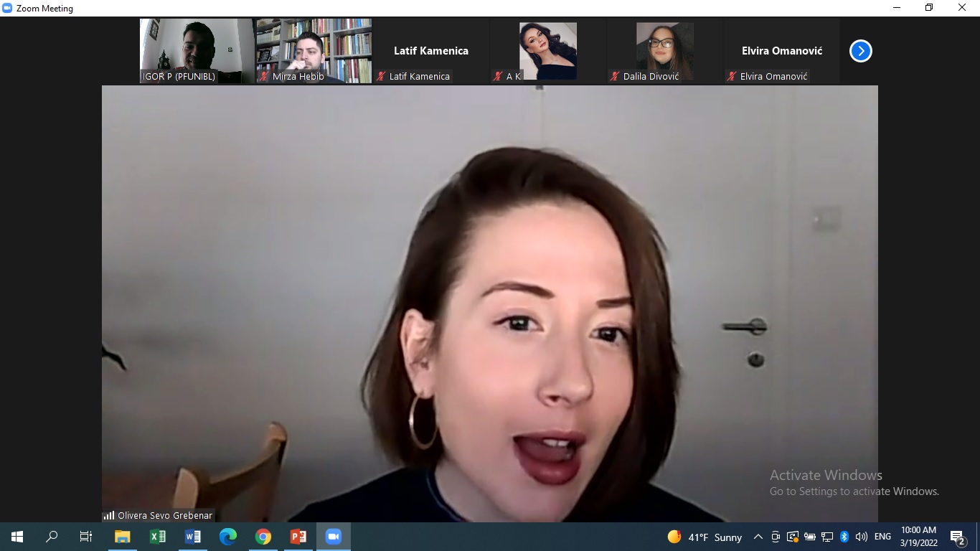
Task: Open Google Chrome from the taskbar
Action: pyautogui.click(x=263, y=537)
